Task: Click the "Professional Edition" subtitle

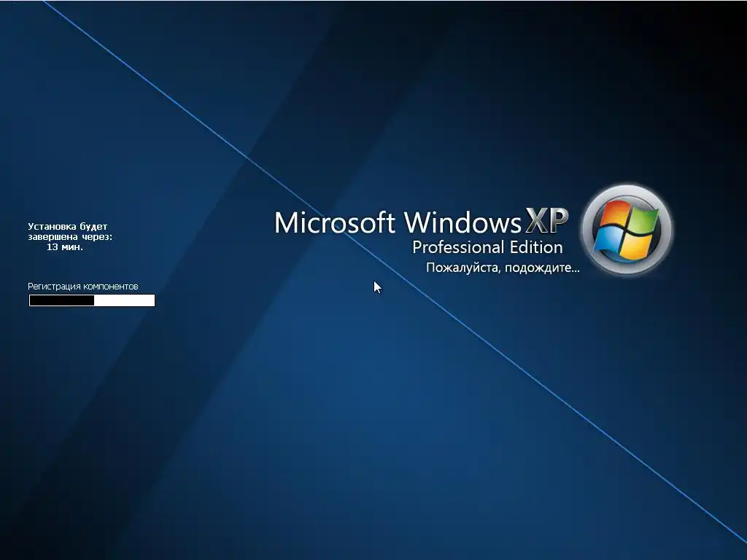Action: tap(487, 247)
